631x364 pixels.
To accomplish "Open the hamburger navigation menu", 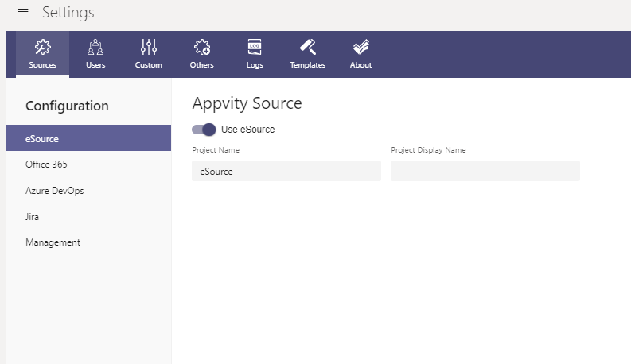I will pyautogui.click(x=23, y=12).
